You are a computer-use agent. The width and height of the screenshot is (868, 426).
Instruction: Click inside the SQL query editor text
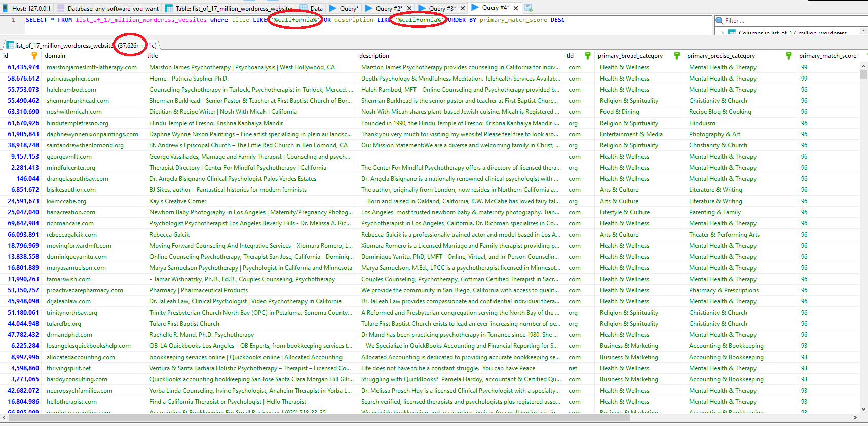tap(295, 20)
